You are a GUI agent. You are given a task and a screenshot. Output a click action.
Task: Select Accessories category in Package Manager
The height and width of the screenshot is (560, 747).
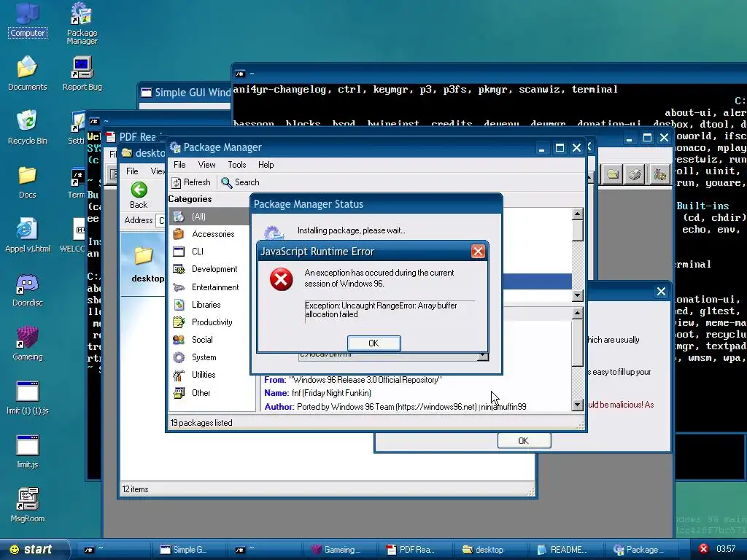coord(209,234)
